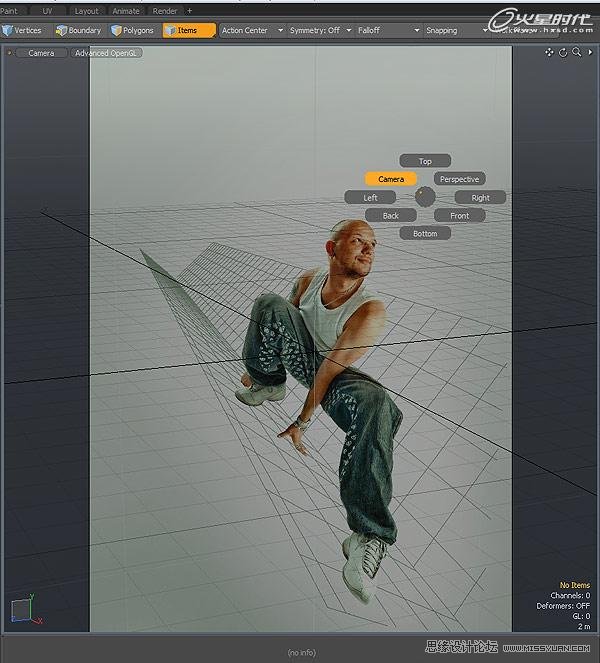Viewport: 600px width, 663px height.
Task: Switch to the Animate tab
Action: (x=126, y=11)
